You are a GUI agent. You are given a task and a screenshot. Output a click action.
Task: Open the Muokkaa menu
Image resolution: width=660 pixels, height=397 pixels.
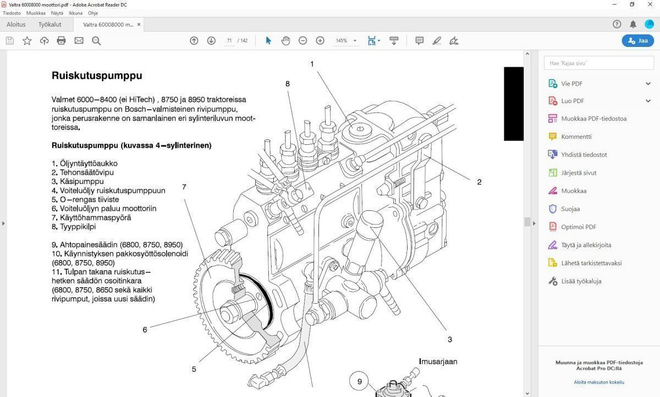pyautogui.click(x=36, y=13)
